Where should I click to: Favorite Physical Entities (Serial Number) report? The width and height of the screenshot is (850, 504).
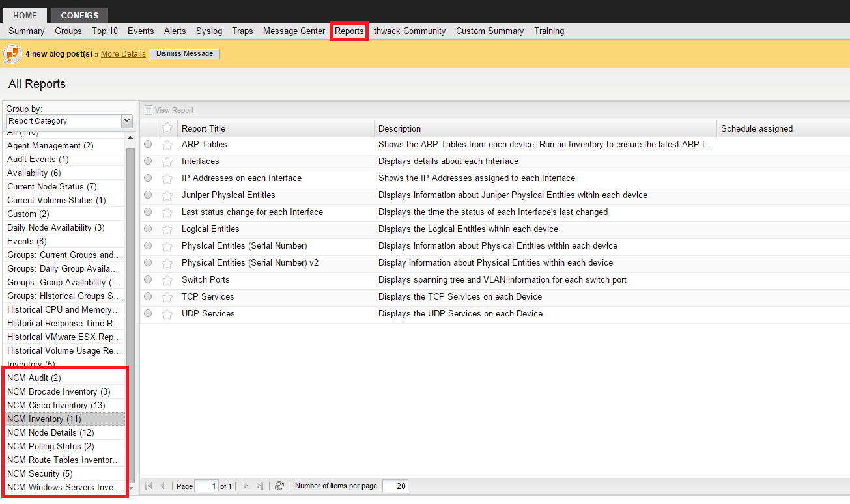pos(167,246)
